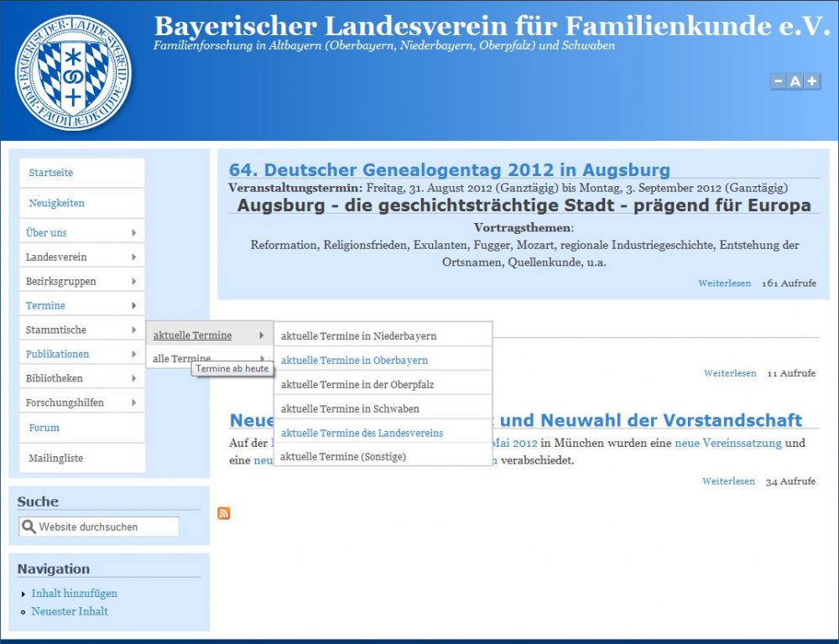
Task: Focus the Website durchsuchen search field
Action: (107, 527)
